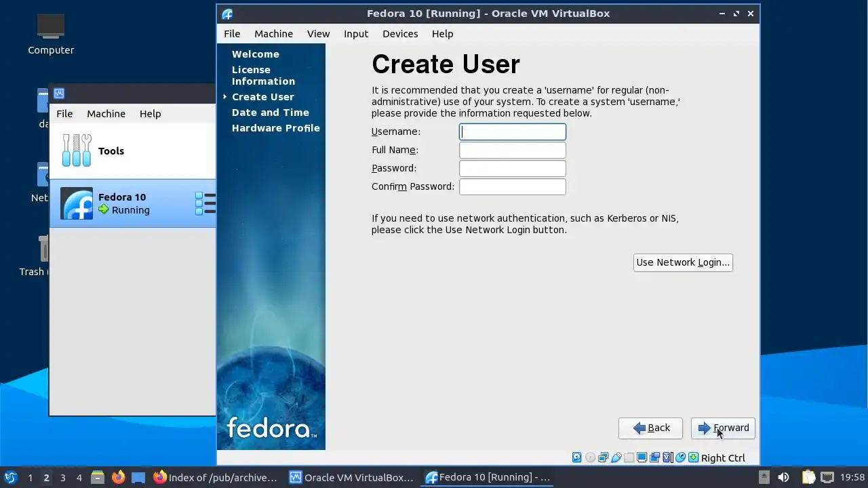Click the display settings monitor icon in status bar
Image resolution: width=868 pixels, height=488 pixels.
point(642,457)
